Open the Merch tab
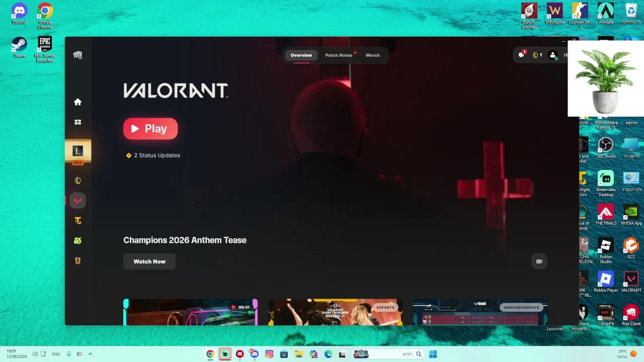The width and height of the screenshot is (644, 362). point(373,55)
